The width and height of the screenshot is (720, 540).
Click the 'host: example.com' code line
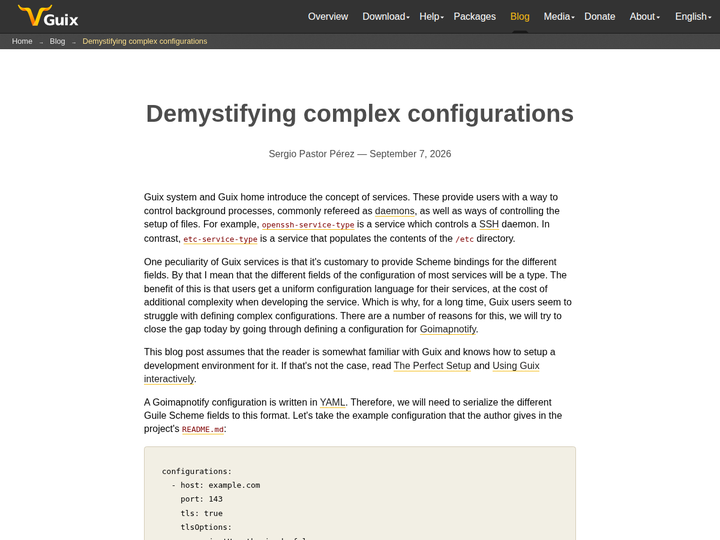220,485
